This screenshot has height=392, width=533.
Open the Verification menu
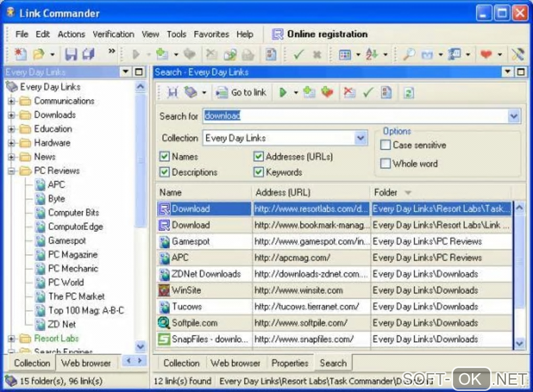tap(113, 34)
